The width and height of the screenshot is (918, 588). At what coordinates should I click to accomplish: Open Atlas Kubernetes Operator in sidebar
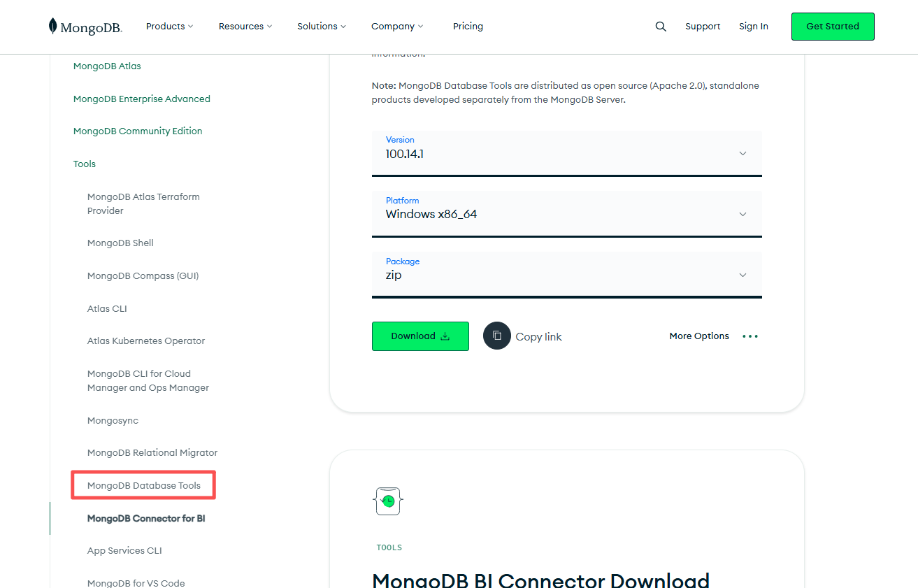pyautogui.click(x=146, y=341)
